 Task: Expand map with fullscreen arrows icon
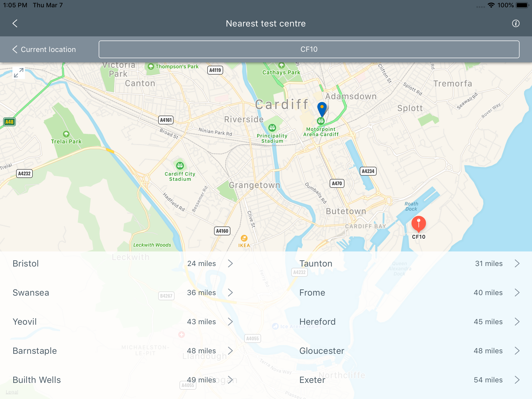19,73
